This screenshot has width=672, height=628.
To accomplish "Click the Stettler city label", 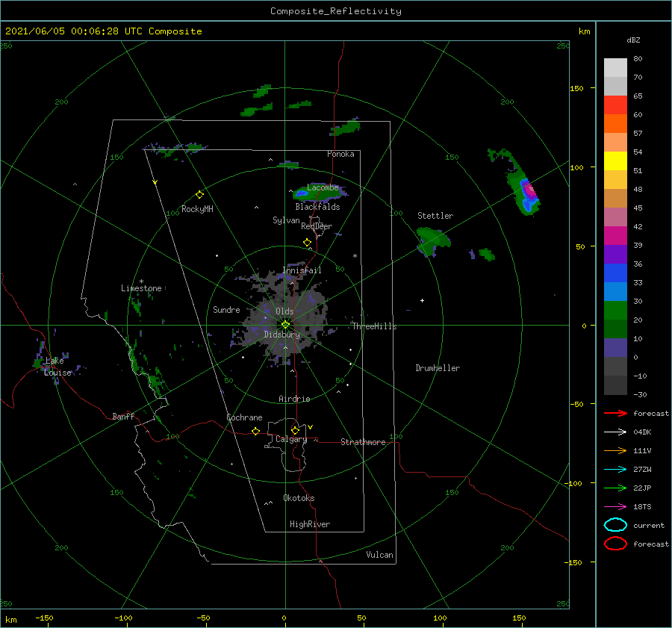I will [435, 216].
